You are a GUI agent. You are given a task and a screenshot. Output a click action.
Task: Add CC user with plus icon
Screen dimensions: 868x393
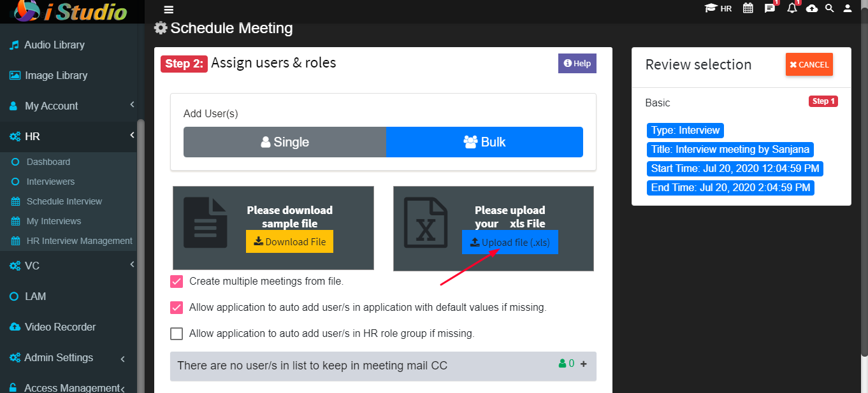pos(584,364)
